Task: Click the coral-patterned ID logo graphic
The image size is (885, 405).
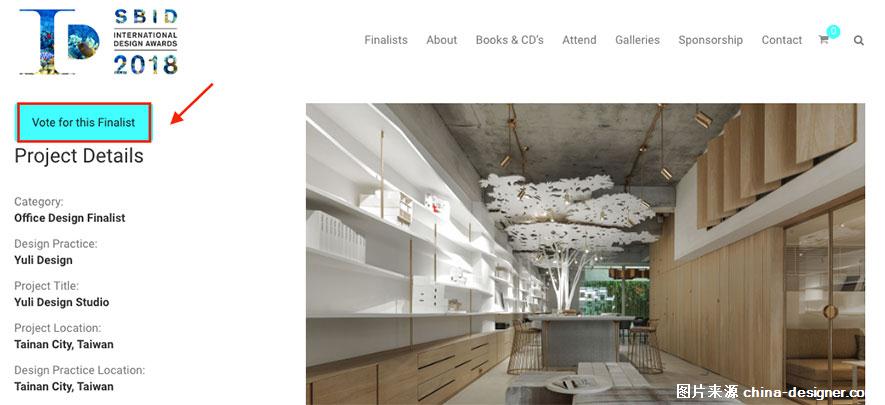Action: tap(59, 41)
